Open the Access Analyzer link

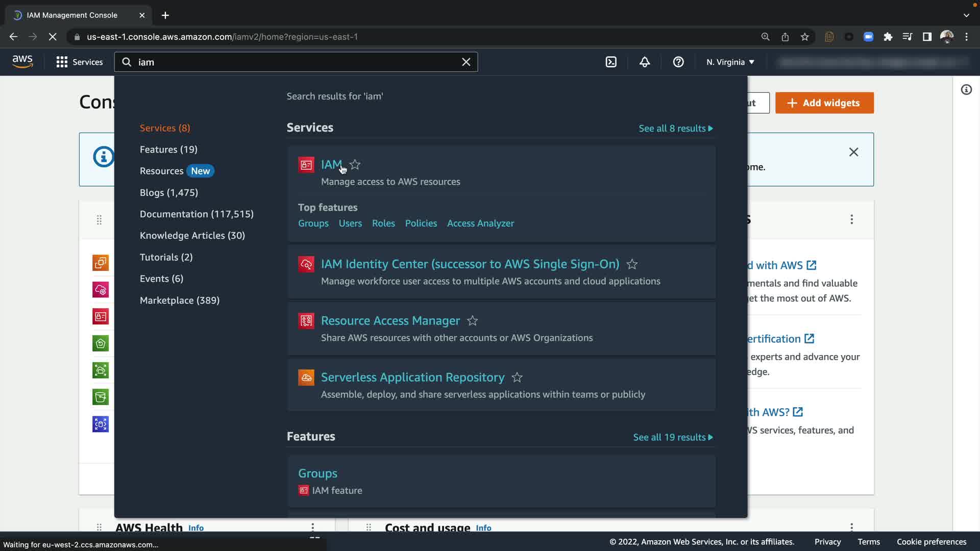coord(480,223)
